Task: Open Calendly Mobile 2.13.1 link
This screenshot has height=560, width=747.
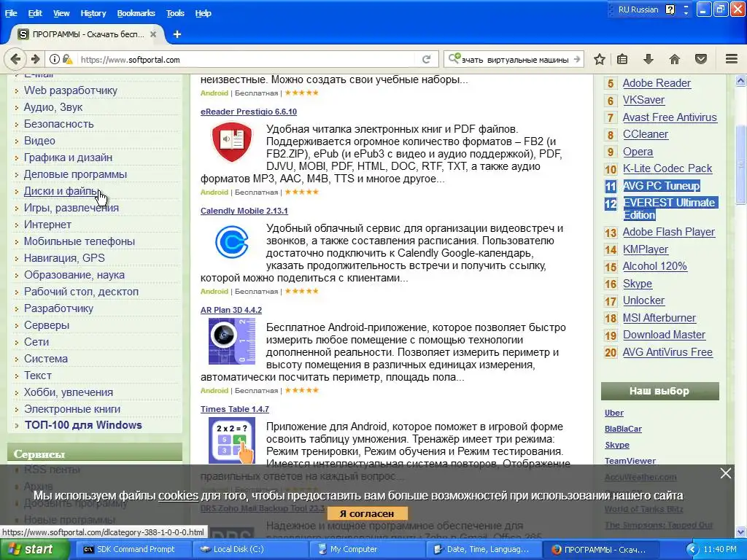Action: pyautogui.click(x=244, y=211)
